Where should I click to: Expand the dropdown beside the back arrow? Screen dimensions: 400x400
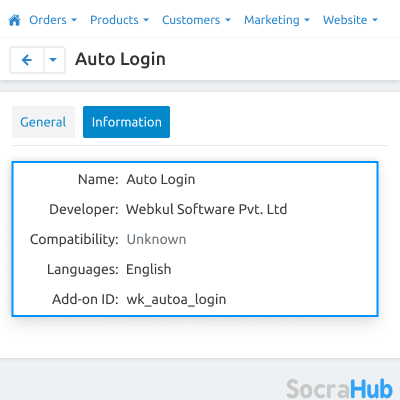[x=54, y=60]
